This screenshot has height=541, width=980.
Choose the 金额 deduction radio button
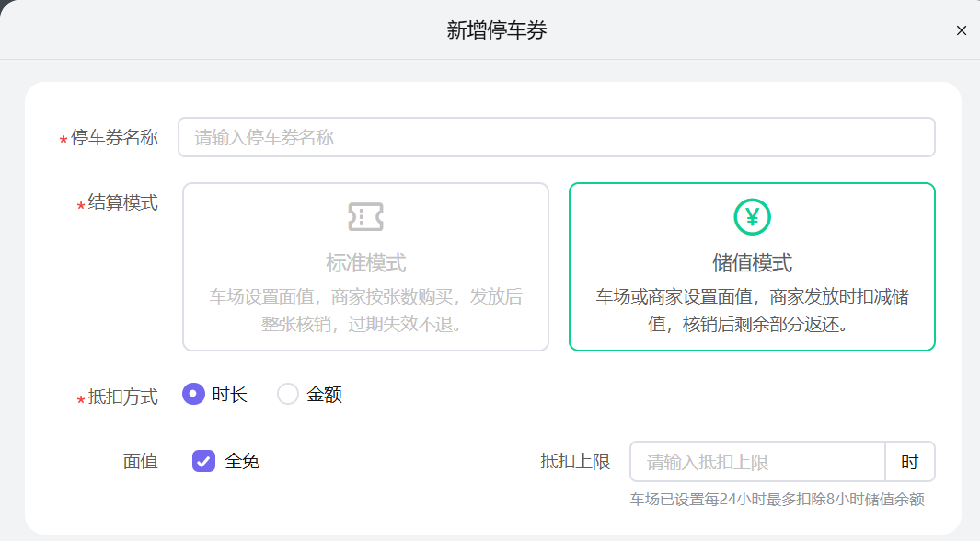pyautogui.click(x=287, y=394)
